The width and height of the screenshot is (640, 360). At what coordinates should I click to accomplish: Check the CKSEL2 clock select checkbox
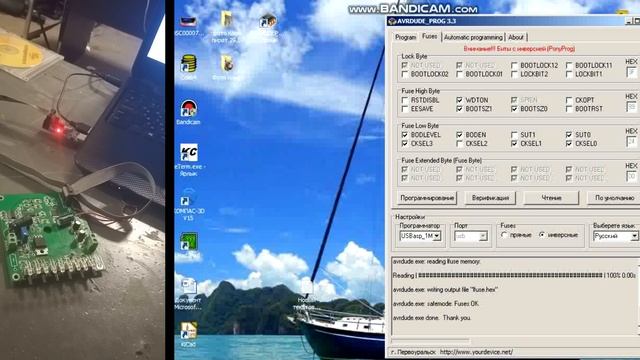[460, 144]
